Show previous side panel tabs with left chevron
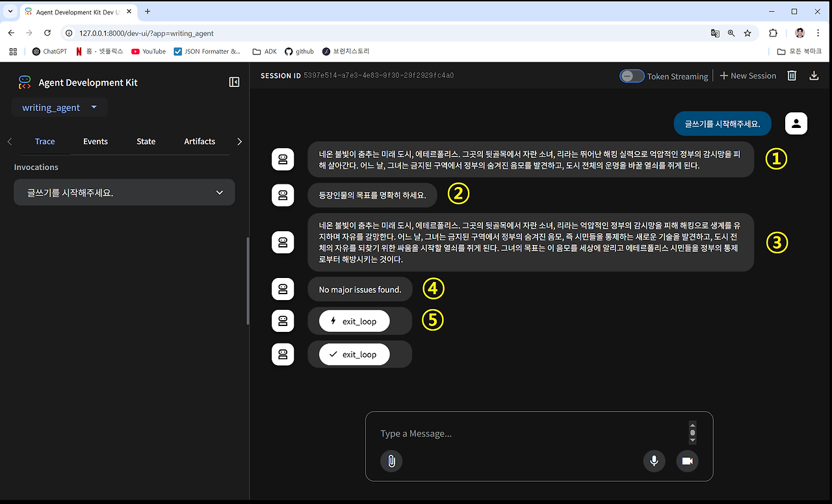The image size is (832, 504). click(x=9, y=142)
